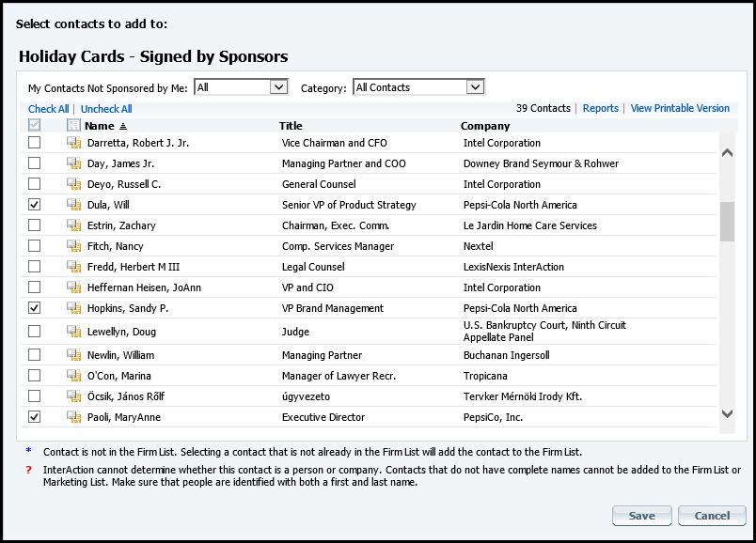The image size is (756, 543).
Task: Click the title Executive Director
Action: click(323, 417)
